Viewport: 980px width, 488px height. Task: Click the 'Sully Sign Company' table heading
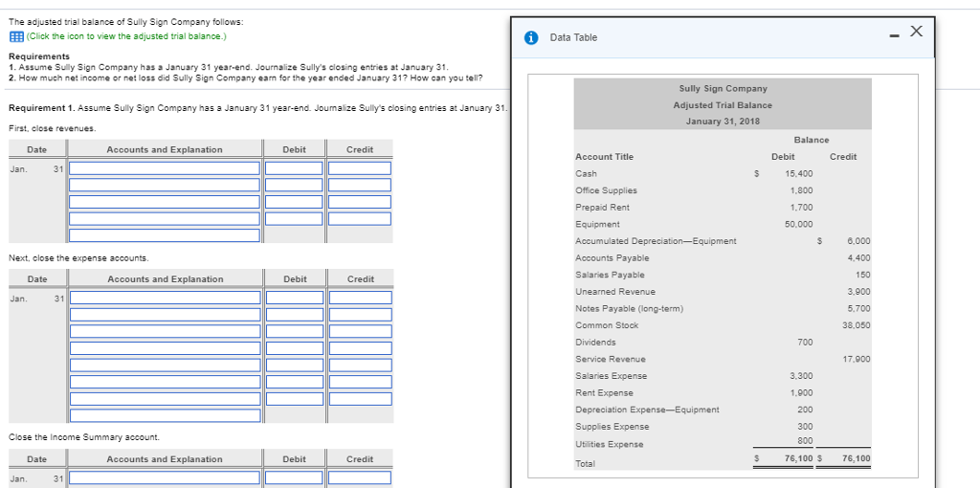723,89
